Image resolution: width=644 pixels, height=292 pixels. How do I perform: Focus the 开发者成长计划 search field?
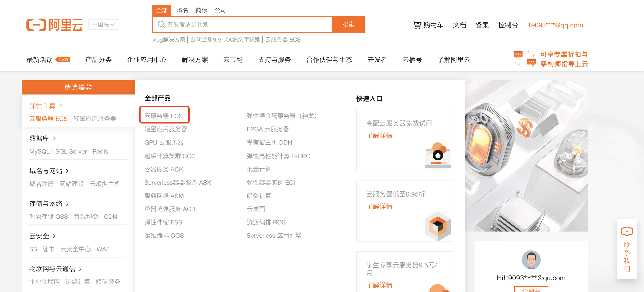point(242,25)
